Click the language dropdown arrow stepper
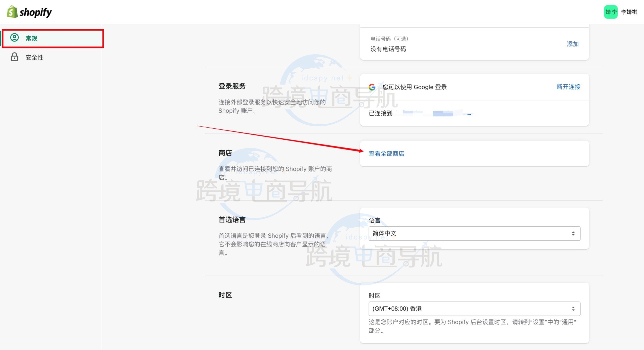 point(573,233)
